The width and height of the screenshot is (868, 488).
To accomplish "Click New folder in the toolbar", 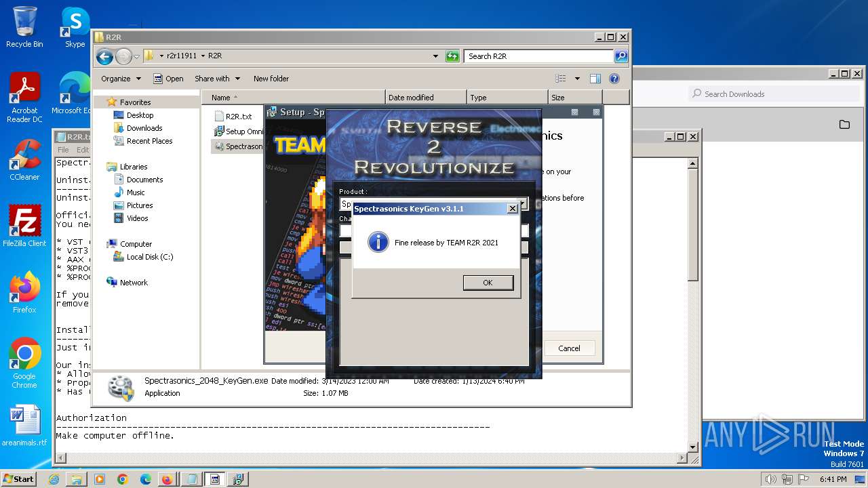I will pyautogui.click(x=271, y=79).
